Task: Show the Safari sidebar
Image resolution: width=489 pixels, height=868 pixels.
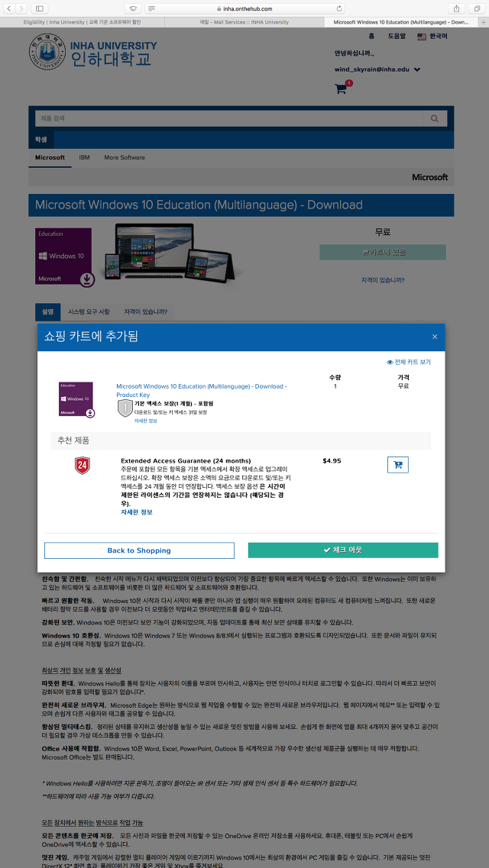Action: pos(39,8)
